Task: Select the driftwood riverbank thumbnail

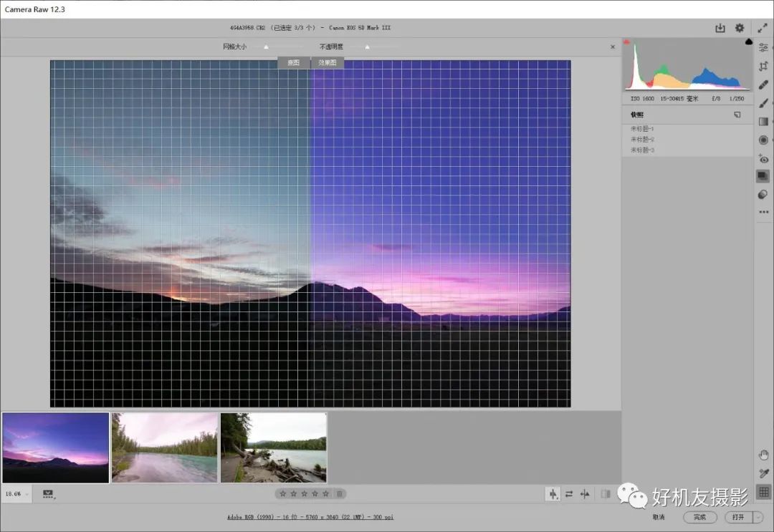Action: [x=274, y=448]
